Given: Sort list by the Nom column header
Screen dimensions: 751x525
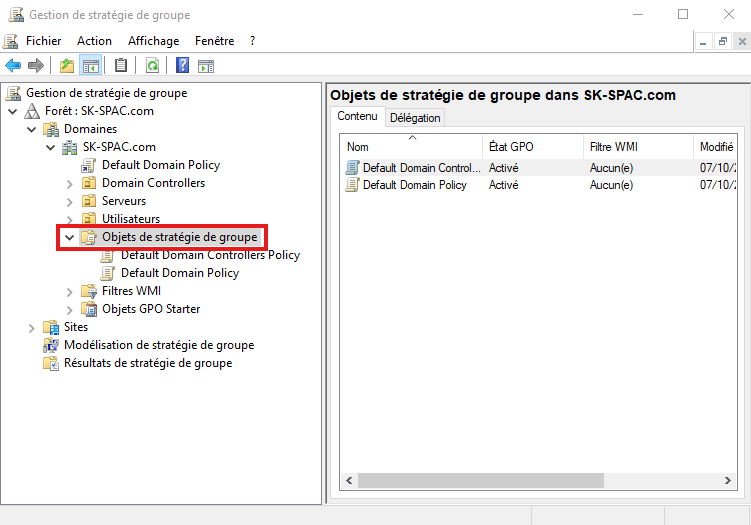Looking at the screenshot, I should [410, 147].
